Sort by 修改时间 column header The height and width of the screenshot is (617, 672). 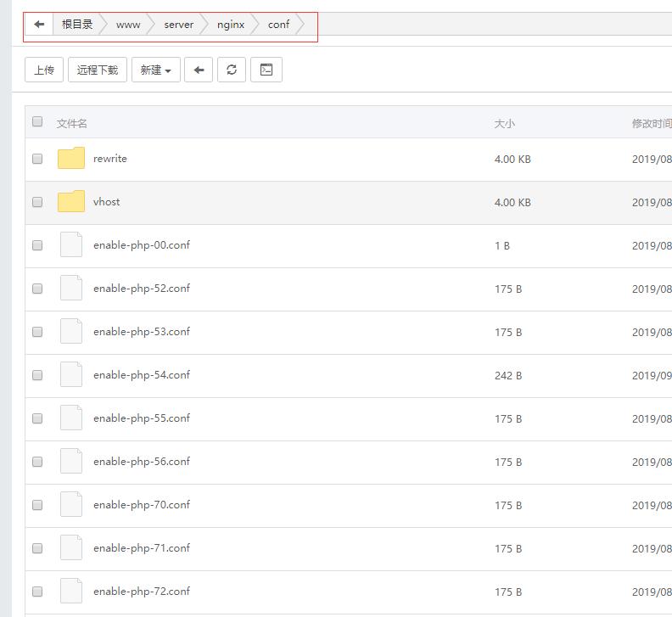[652, 124]
